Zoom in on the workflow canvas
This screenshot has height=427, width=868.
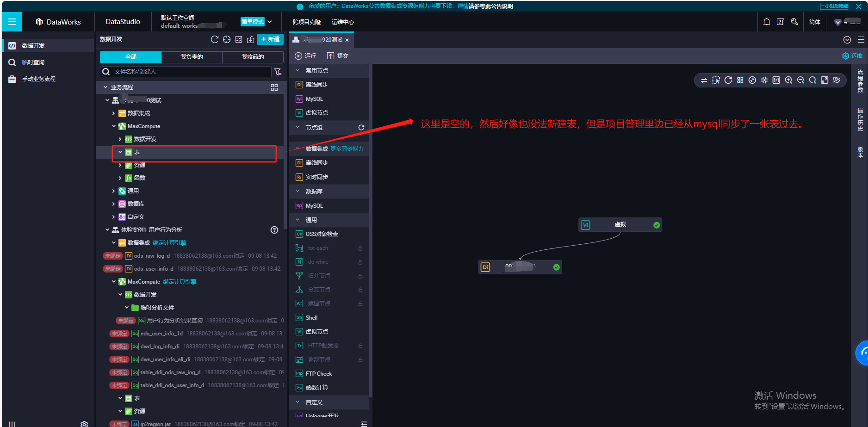pos(788,80)
